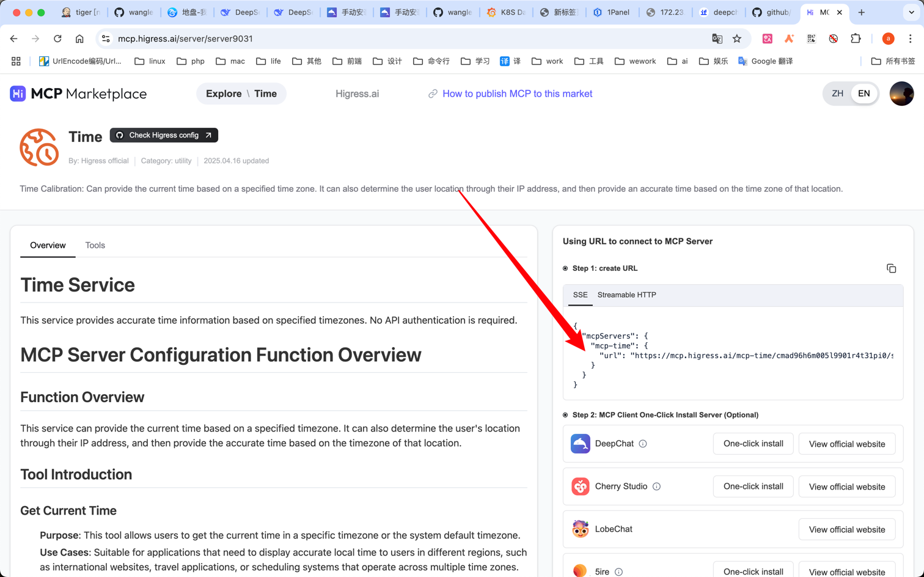
Task: Switch to the 1Panel browser tab
Action: click(612, 12)
